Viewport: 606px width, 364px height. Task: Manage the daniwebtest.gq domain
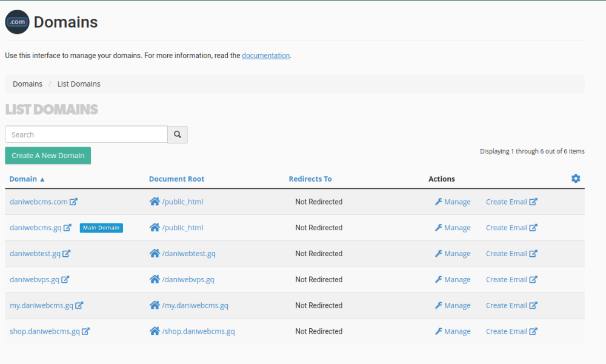[453, 254]
